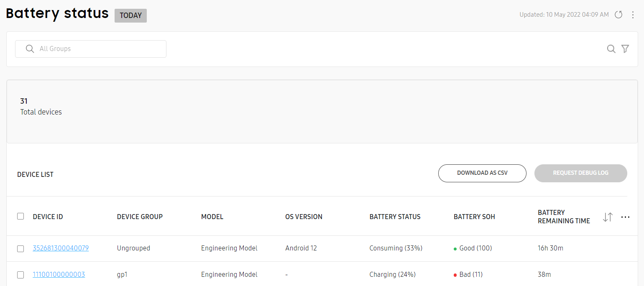Viewport: 644px width, 286px height.
Task: Click the REQUEST DEBUG LOG button
Action: point(581,173)
